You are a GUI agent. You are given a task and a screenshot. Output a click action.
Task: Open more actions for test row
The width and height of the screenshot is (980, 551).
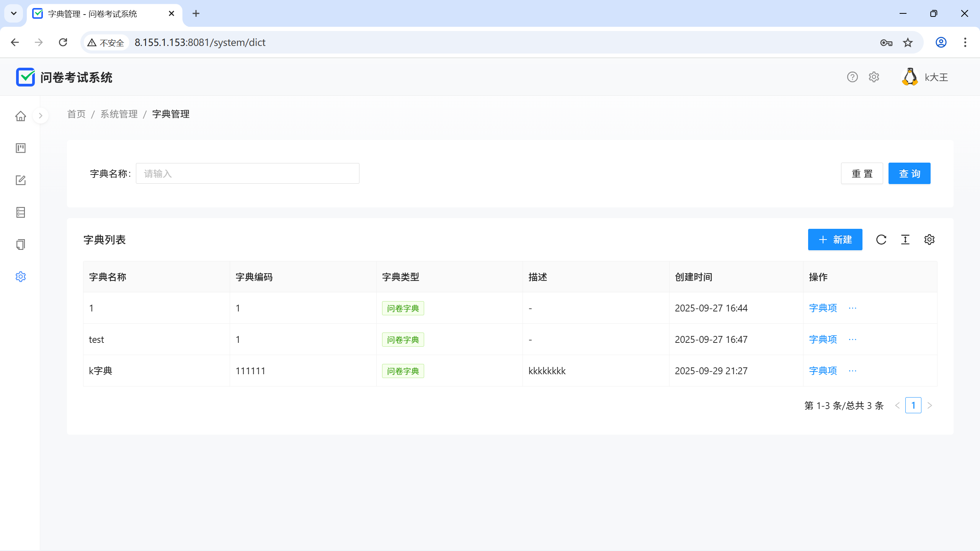click(x=853, y=339)
